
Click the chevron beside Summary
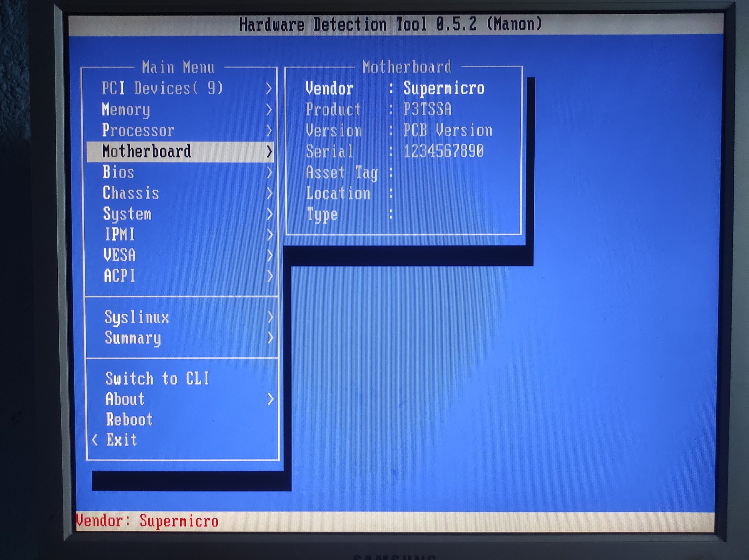click(270, 338)
